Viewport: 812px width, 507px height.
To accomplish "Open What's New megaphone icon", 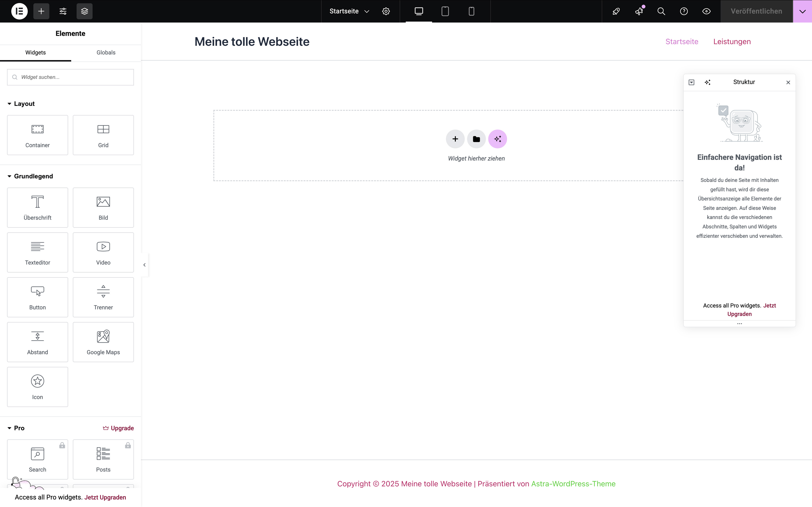I will (x=639, y=12).
